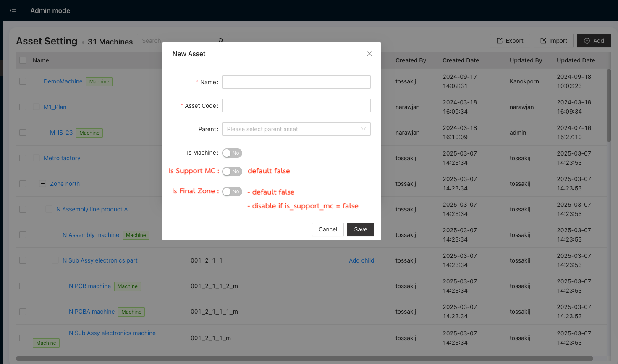Collapse the Zone north row
The height and width of the screenshot is (364, 618).
43,184
